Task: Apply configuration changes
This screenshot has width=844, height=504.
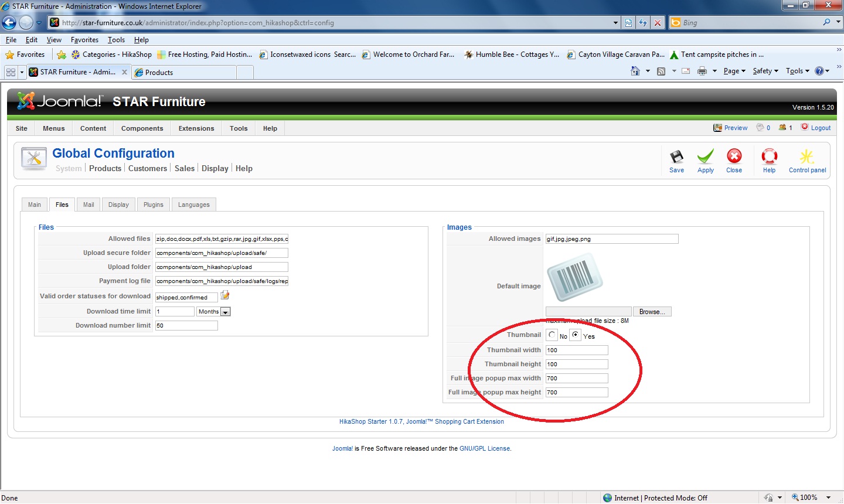Action: pos(706,161)
